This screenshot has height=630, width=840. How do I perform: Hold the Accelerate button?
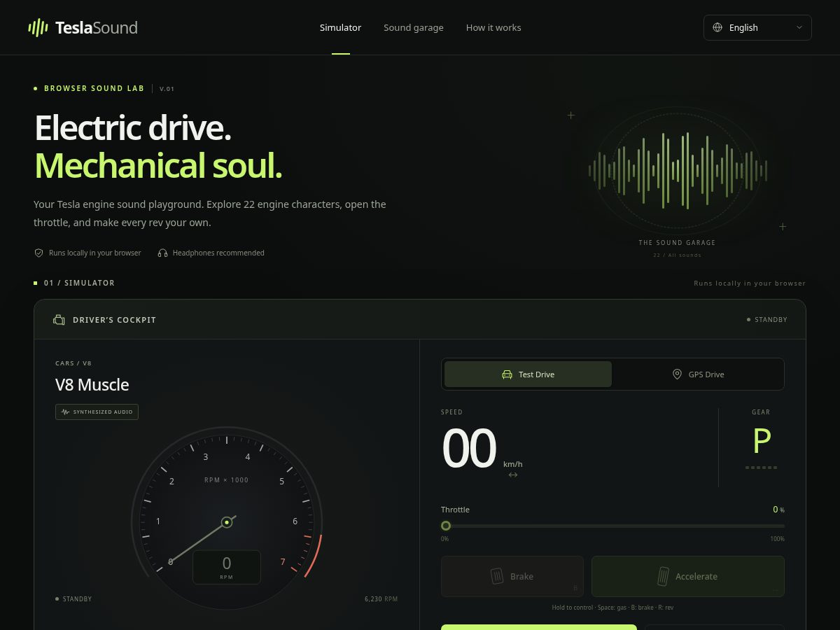click(688, 576)
